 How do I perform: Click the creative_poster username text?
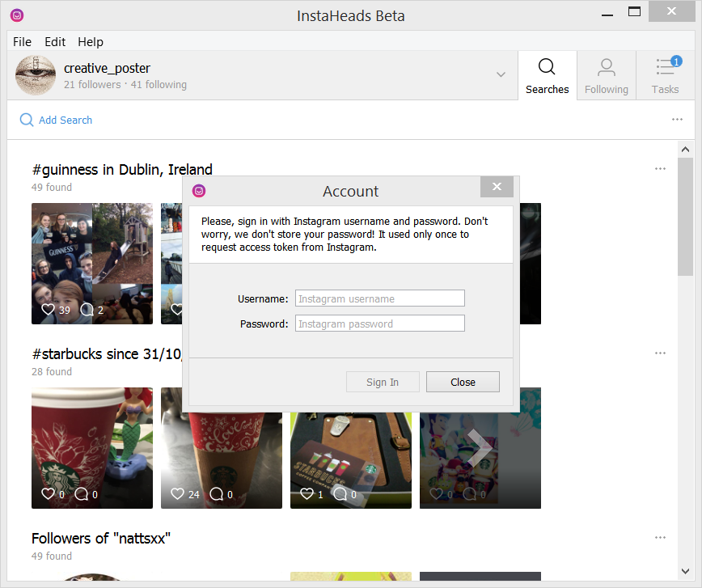click(107, 68)
